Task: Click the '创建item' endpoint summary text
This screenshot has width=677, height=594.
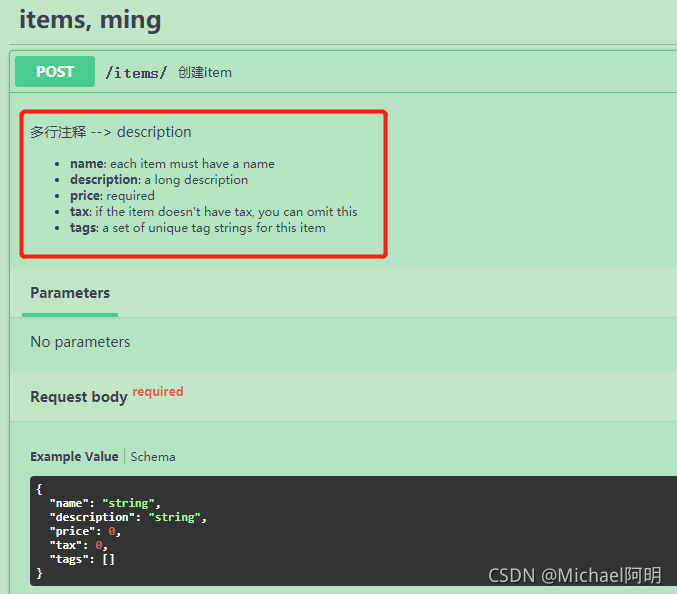Action: pos(205,73)
